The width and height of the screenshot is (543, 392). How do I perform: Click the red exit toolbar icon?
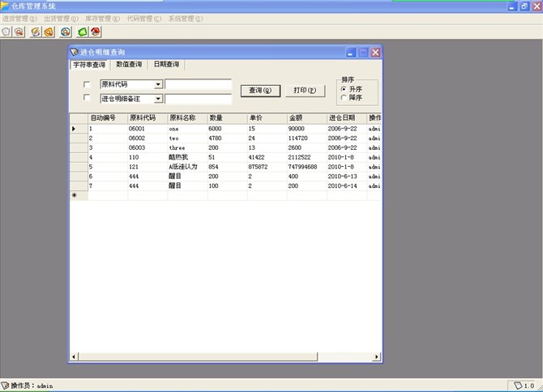coord(96,32)
